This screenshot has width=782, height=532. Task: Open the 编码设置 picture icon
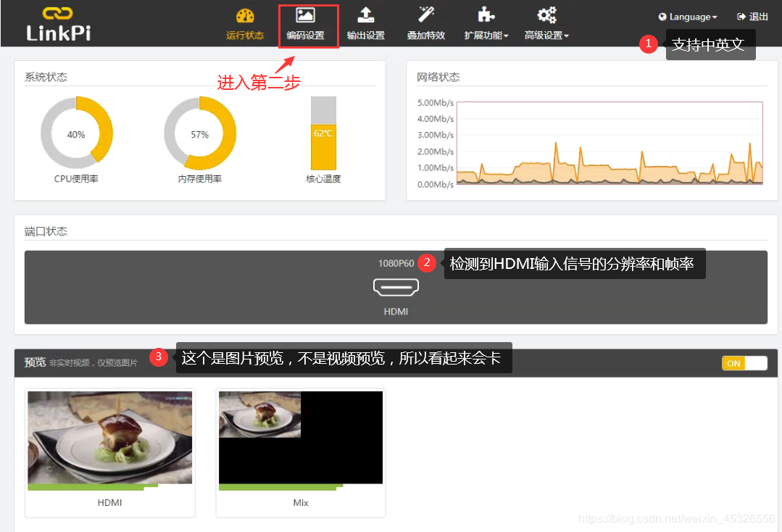(x=305, y=15)
